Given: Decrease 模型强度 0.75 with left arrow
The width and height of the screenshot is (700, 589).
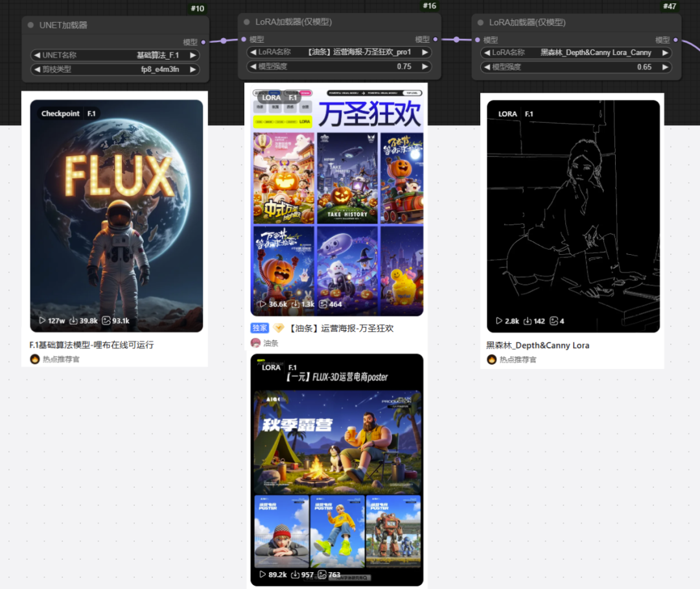Looking at the screenshot, I should tap(253, 66).
